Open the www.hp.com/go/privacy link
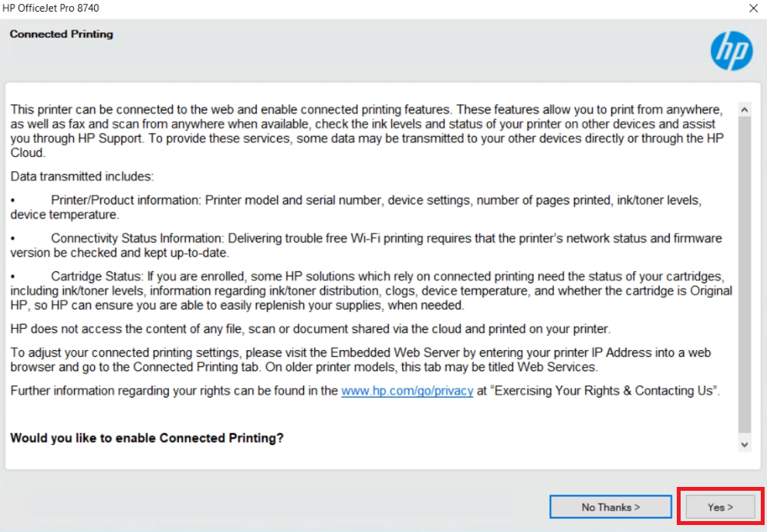The image size is (767, 532). (x=407, y=390)
